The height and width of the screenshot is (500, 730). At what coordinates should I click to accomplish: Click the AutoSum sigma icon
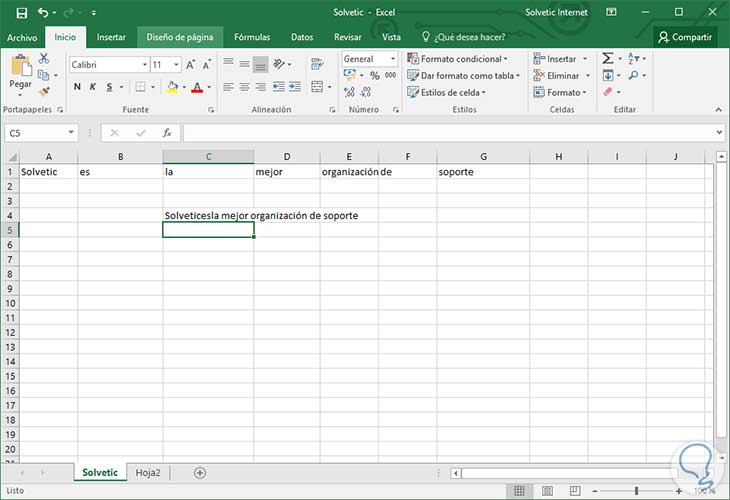pyautogui.click(x=608, y=59)
